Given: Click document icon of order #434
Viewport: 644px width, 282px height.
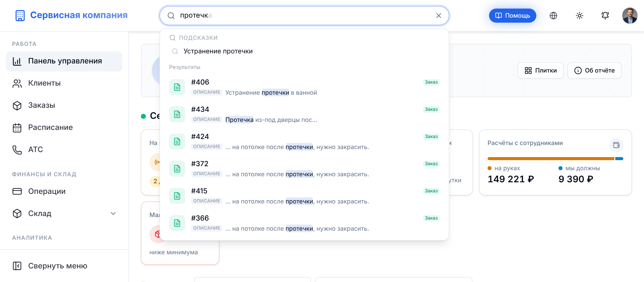Looking at the screenshot, I should click(177, 114).
